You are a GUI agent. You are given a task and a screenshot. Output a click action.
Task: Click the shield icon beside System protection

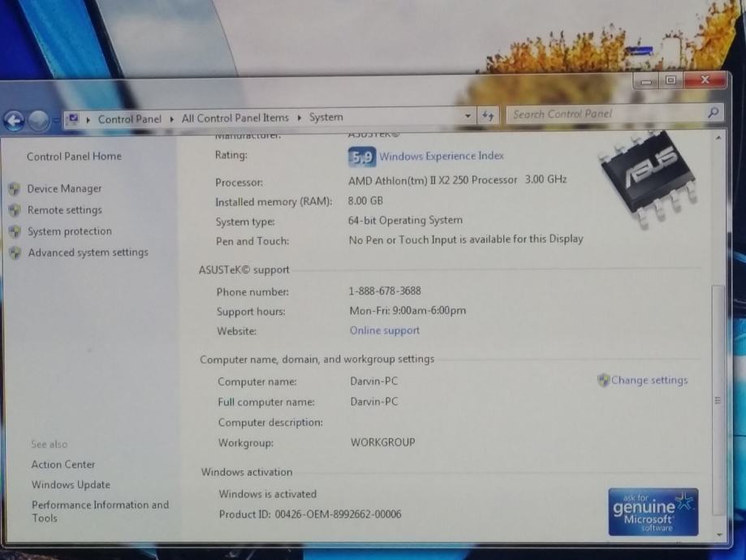15,231
